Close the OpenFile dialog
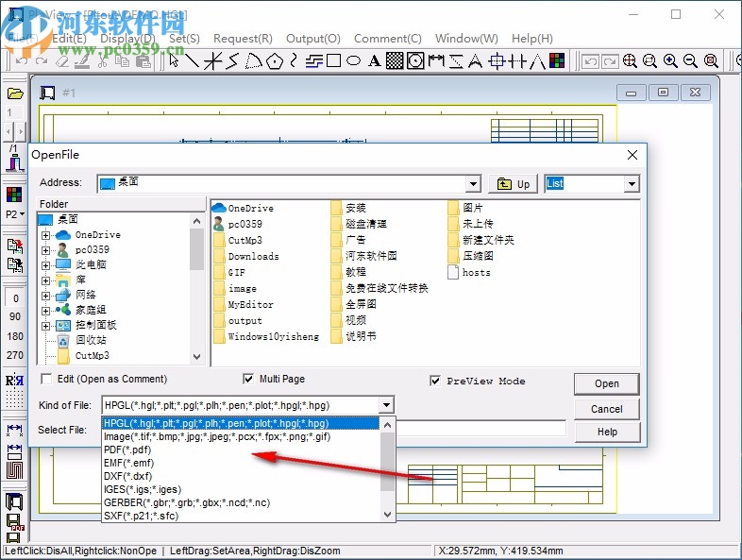The width and height of the screenshot is (742, 560). [x=632, y=155]
